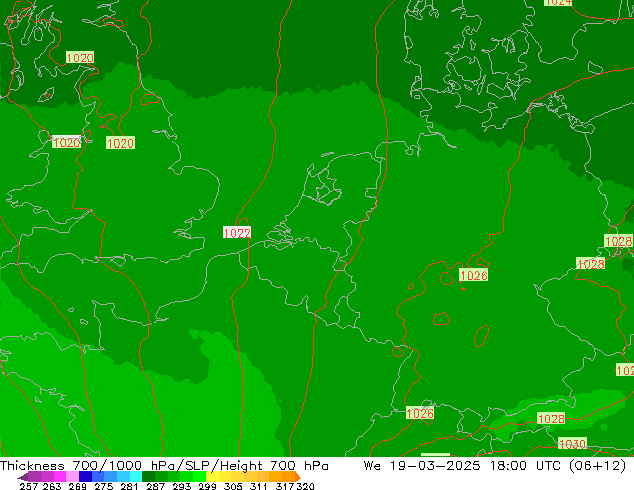Click the 1022 isobar label near the Channel

237,232
